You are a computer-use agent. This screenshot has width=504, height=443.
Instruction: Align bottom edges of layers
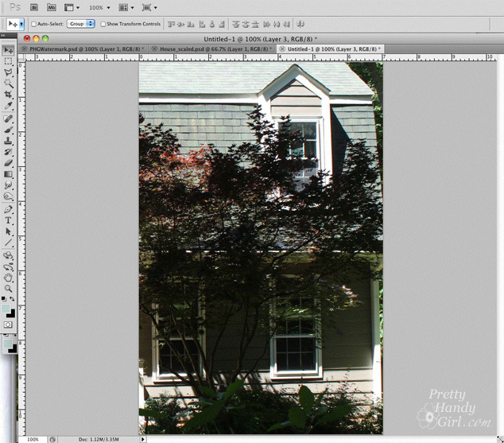191,24
